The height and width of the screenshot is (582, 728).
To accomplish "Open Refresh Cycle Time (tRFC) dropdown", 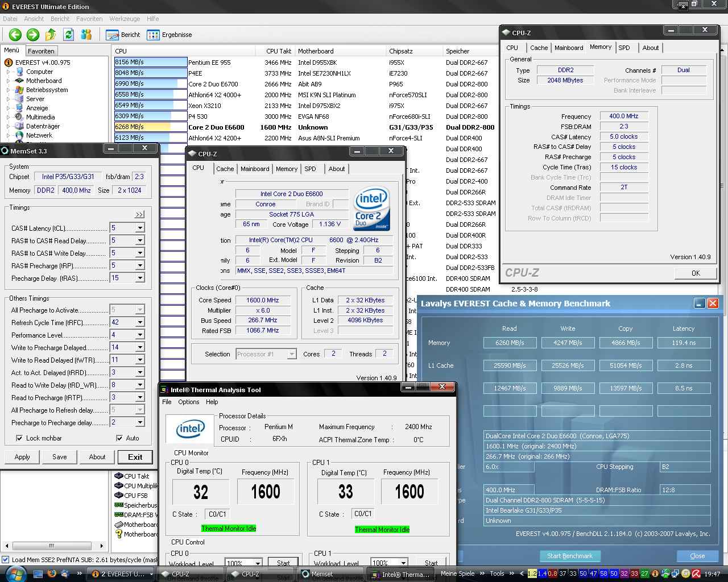I will [139, 322].
